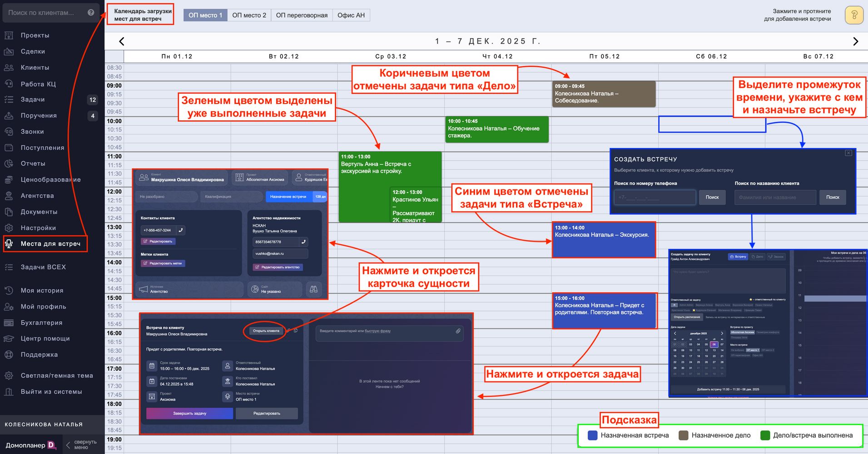Screen dimensions: 868x454
Task: Toggle Светлая/темная тема
Action: [56, 375]
